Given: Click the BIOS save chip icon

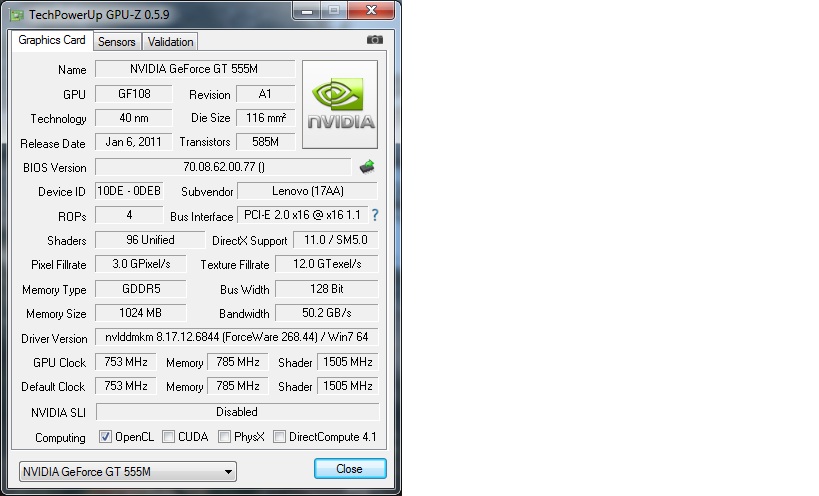Looking at the screenshot, I should click(367, 167).
